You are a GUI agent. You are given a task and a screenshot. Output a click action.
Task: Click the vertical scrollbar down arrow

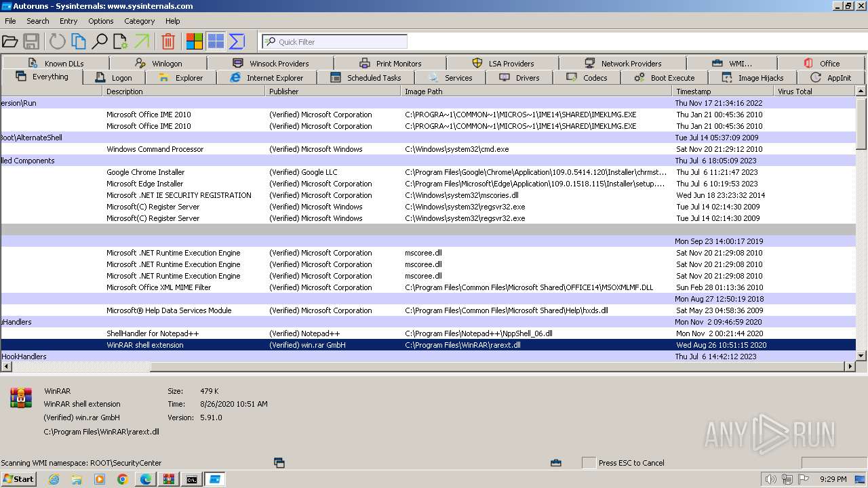click(x=861, y=356)
